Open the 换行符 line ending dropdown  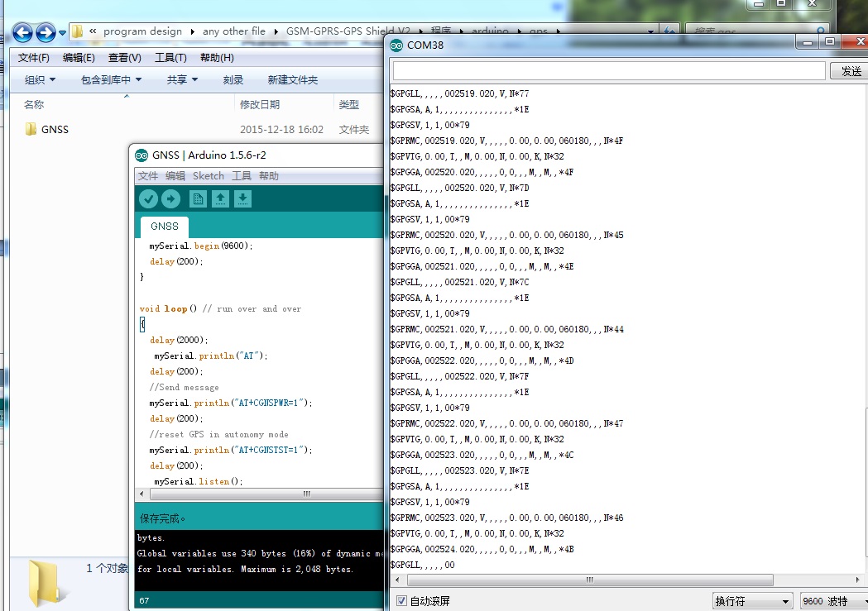coord(752,601)
